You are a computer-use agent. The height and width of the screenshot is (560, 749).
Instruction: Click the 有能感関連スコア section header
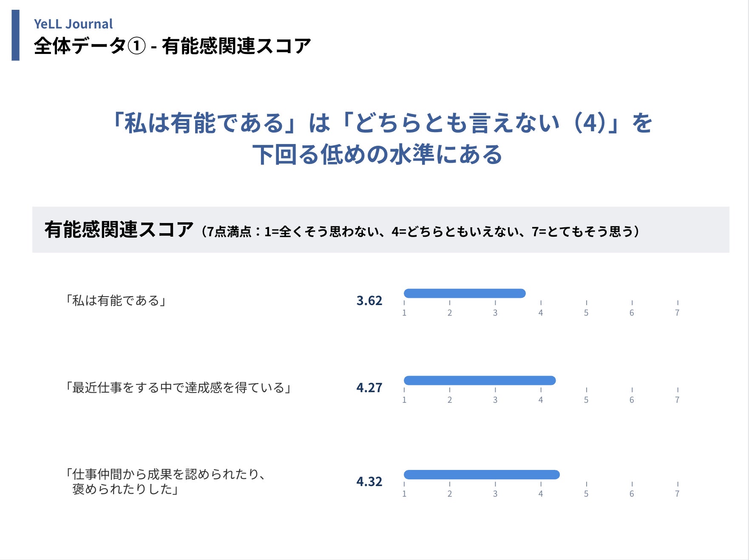(119, 230)
